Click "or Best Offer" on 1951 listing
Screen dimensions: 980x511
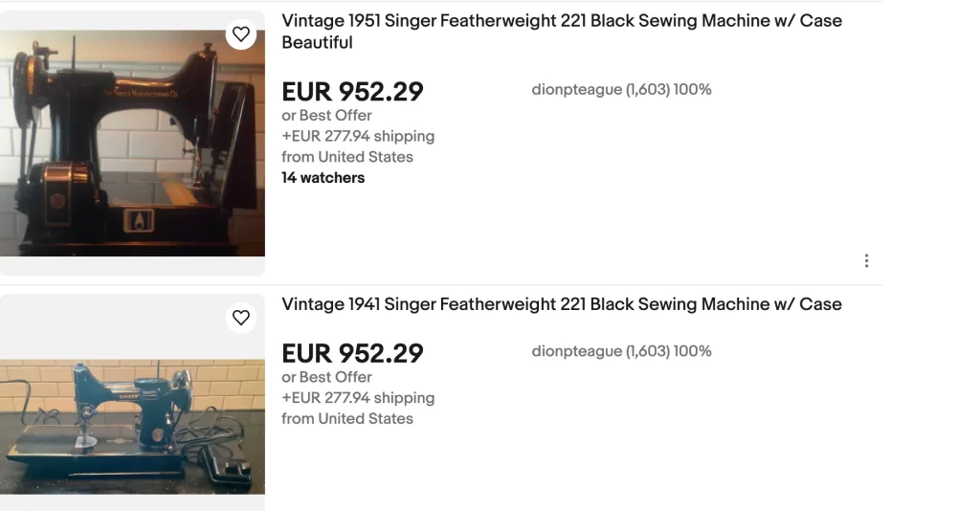326,116
